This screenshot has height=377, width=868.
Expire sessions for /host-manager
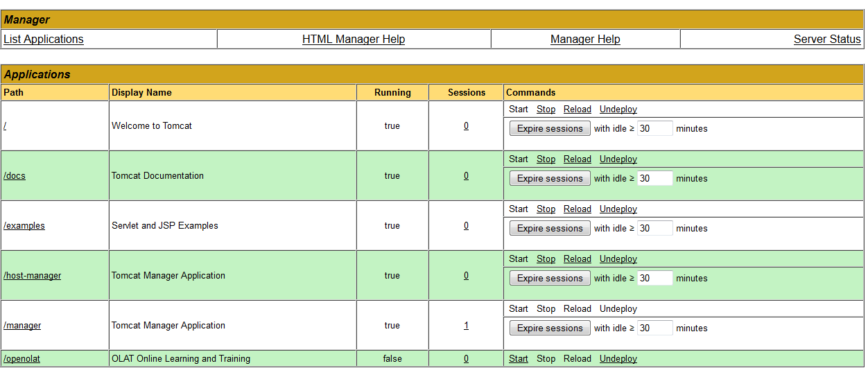coord(550,279)
